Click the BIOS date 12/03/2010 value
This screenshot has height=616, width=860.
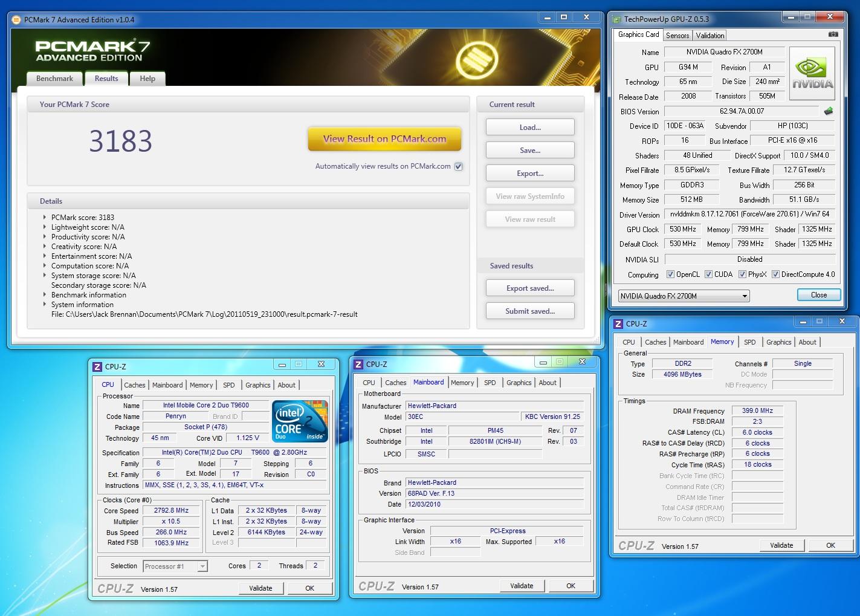point(494,504)
